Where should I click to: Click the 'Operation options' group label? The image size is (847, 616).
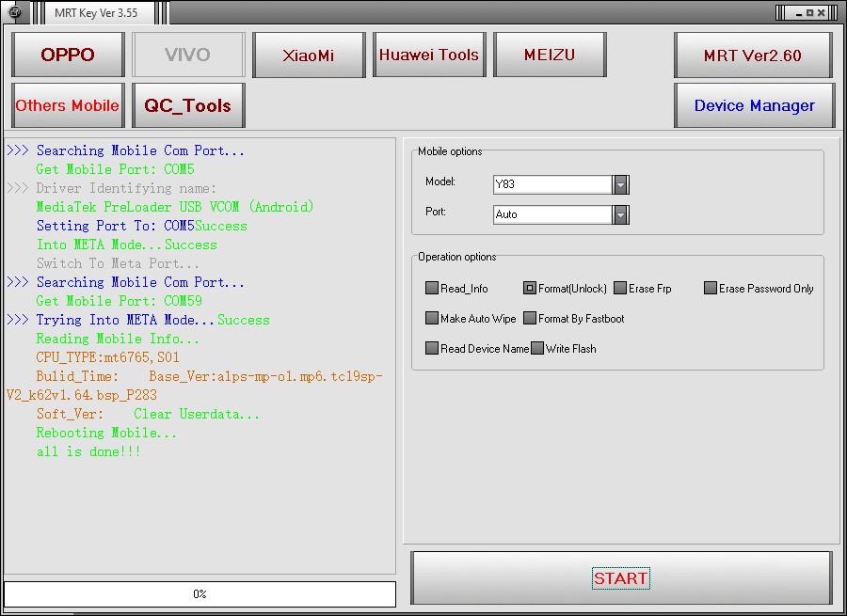point(457,257)
